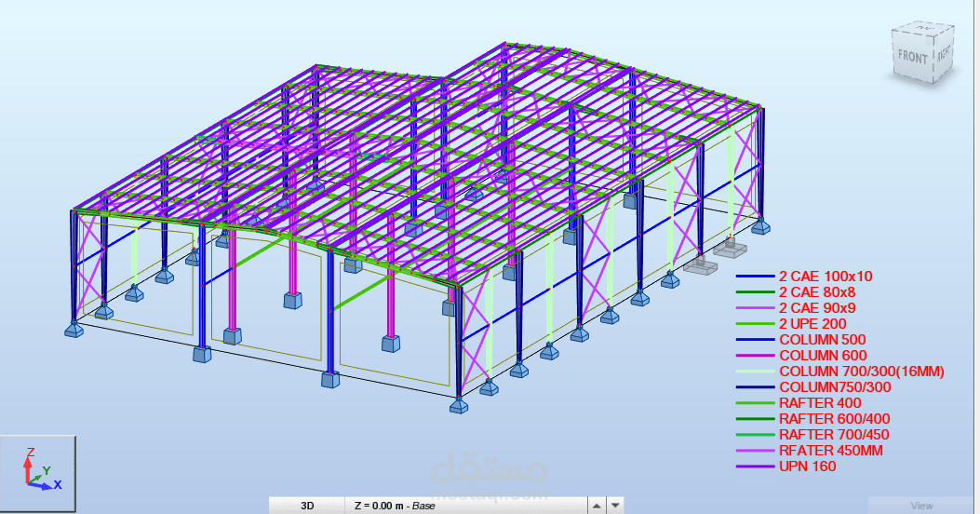Screen dimensions: 980x514
Task: Click the pale green line for COLUMN 700/300(16MM)
Action: point(755,372)
